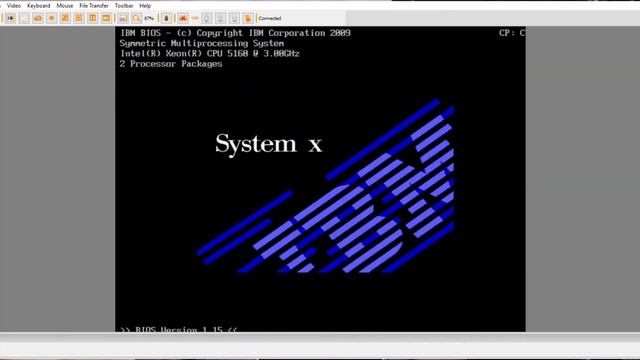Click the 'IBM BIOS - (c) Copyright' line

click(x=235, y=33)
